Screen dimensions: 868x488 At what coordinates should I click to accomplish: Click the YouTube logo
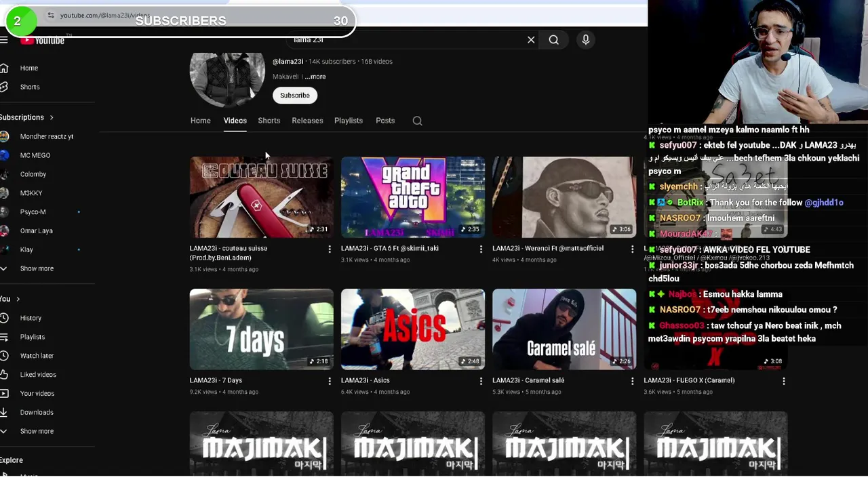[x=42, y=41]
